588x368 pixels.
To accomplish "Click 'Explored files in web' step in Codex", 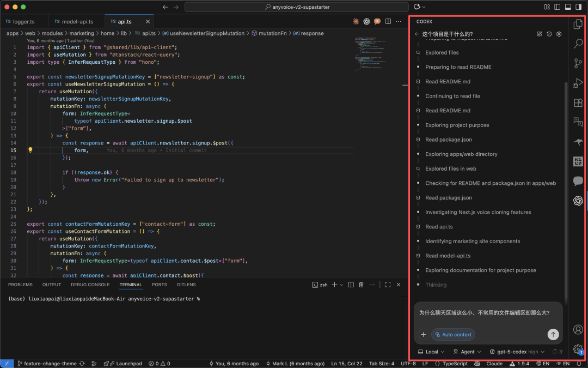I will pyautogui.click(x=450, y=168).
